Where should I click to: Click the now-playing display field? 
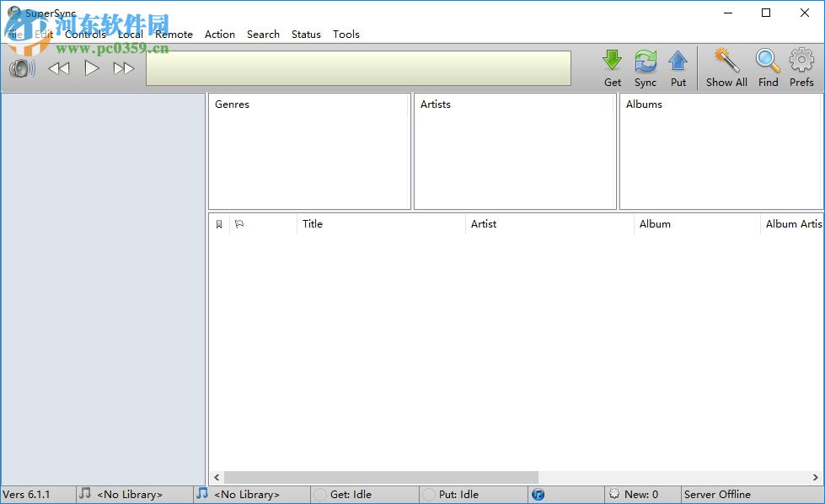pyautogui.click(x=358, y=68)
